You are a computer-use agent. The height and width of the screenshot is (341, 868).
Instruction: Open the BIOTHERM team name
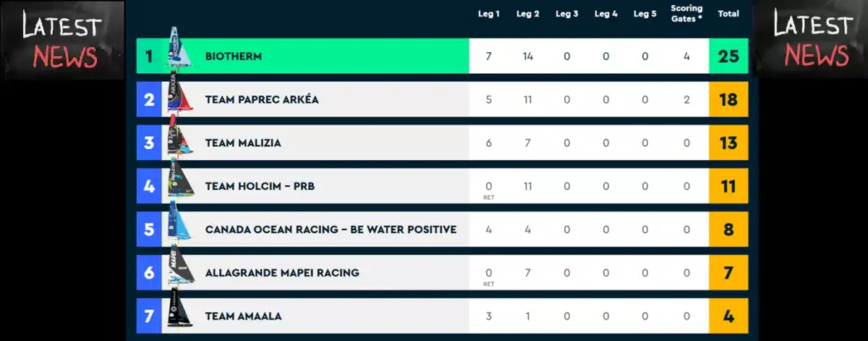234,56
